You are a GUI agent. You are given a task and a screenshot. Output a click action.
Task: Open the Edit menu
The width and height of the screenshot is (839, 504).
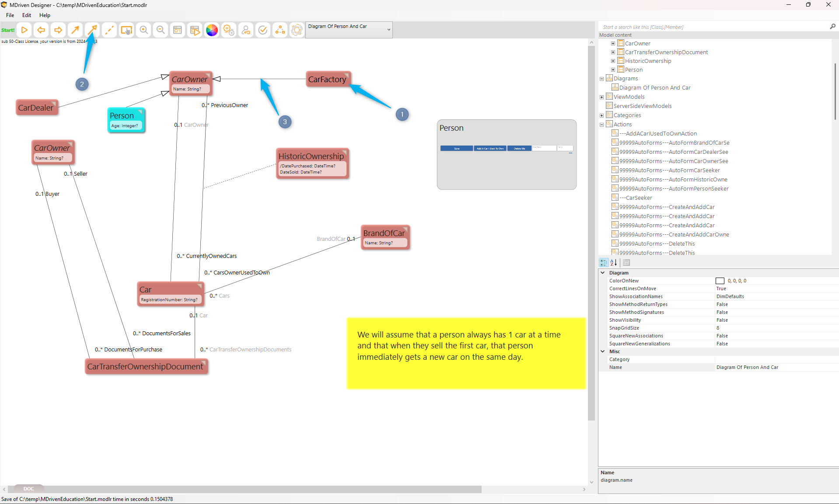[27, 15]
